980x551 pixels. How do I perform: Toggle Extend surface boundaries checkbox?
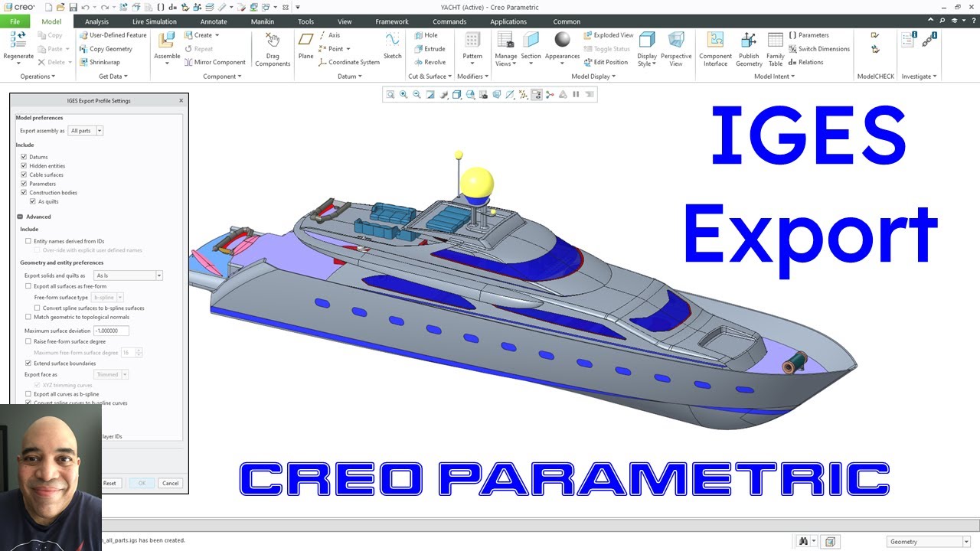(28, 364)
